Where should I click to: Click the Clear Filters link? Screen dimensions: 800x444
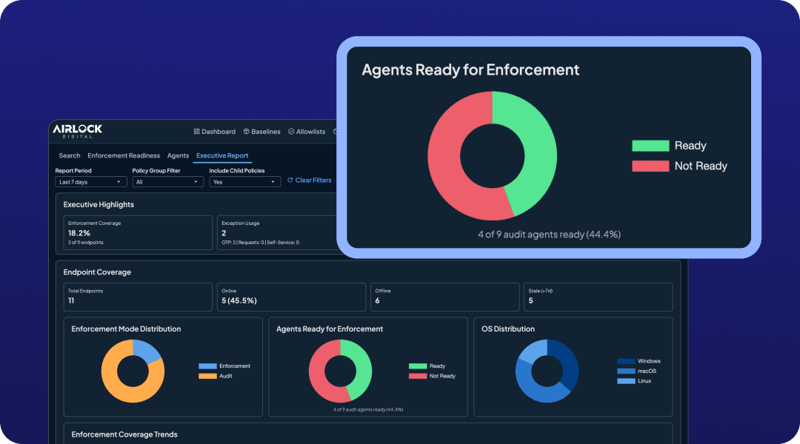313,181
